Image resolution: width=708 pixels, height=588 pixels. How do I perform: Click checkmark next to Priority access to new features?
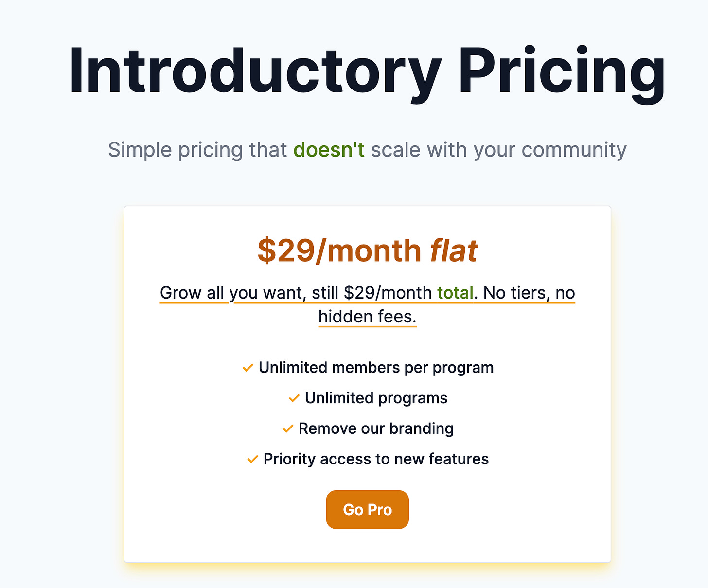[252, 459]
